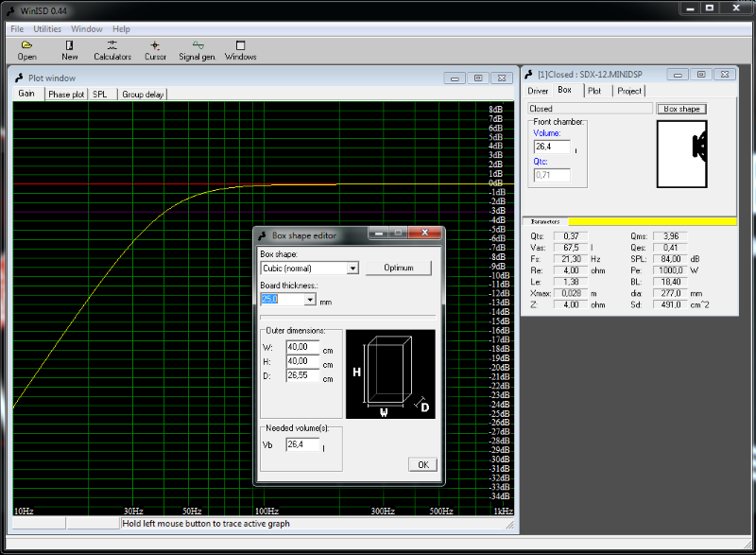The height and width of the screenshot is (555, 756).
Task: Switch to the Gain tab
Action: [x=26, y=94]
